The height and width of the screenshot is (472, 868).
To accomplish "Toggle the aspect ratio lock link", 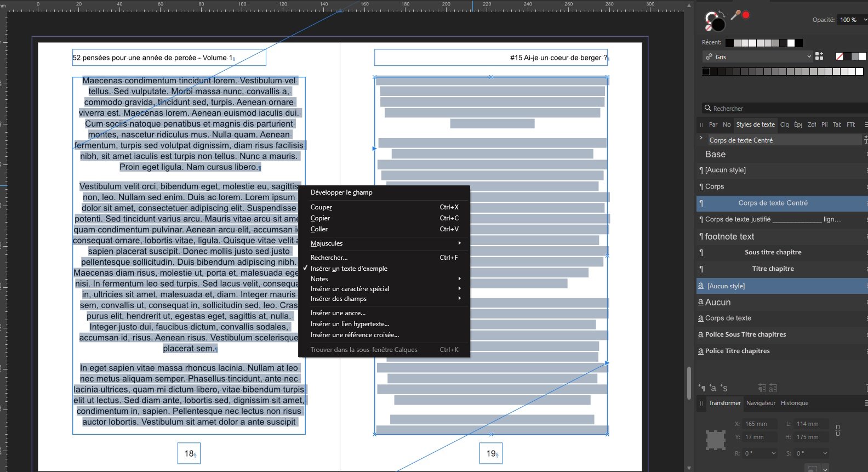I will pyautogui.click(x=838, y=430).
